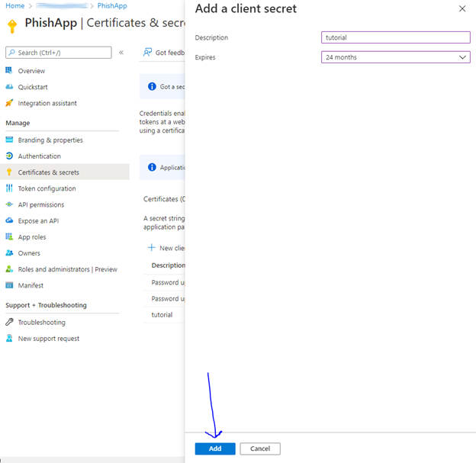The width and height of the screenshot is (476, 463).
Task: Click the Overview icon in sidebar
Action: point(9,71)
